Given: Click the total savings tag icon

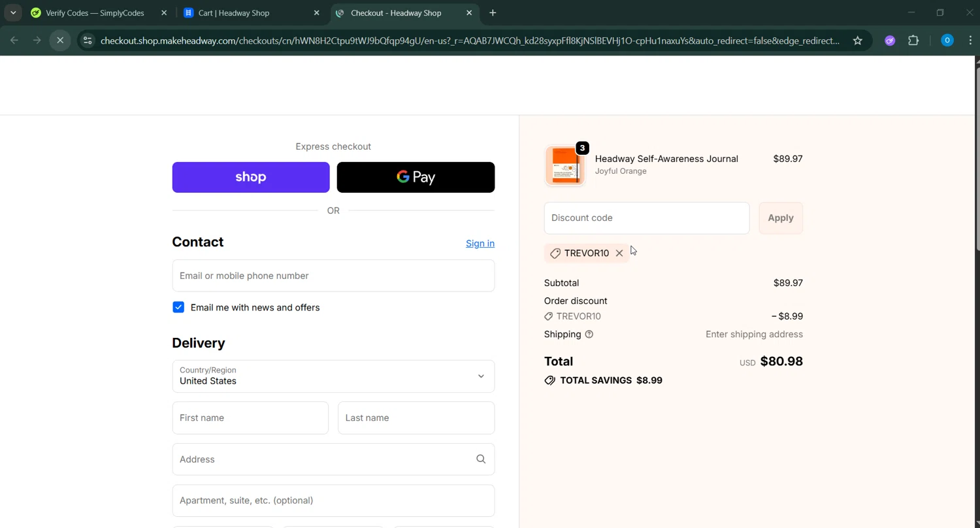Looking at the screenshot, I should 550,380.
